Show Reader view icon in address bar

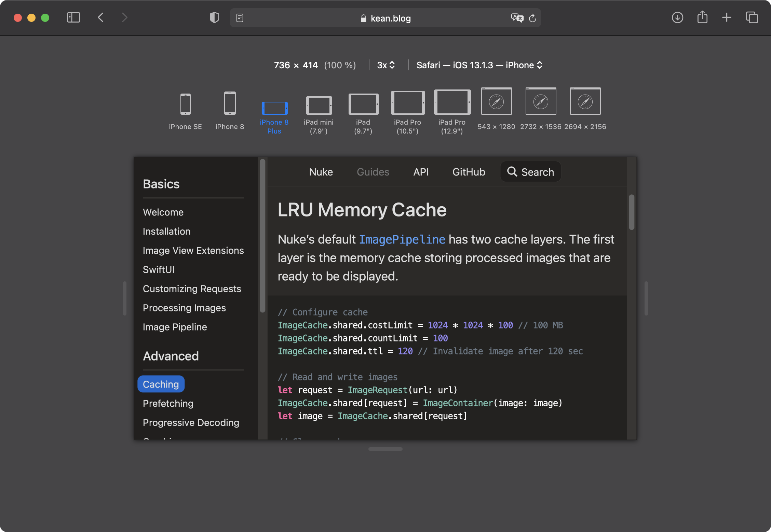pyautogui.click(x=240, y=18)
